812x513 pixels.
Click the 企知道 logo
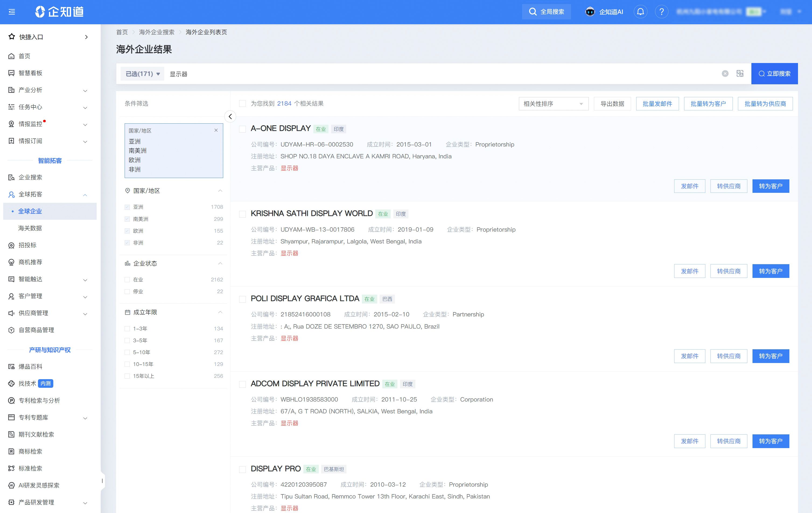[x=59, y=12]
